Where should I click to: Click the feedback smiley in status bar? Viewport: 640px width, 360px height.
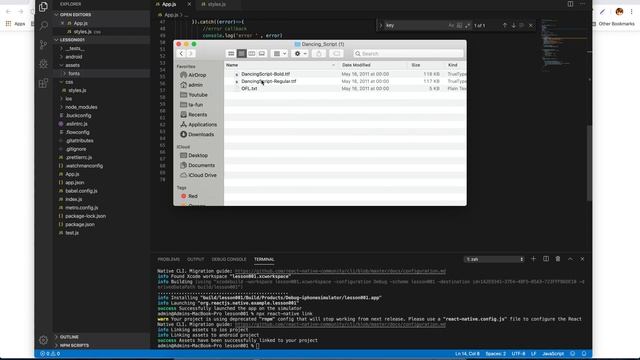pos(573,354)
